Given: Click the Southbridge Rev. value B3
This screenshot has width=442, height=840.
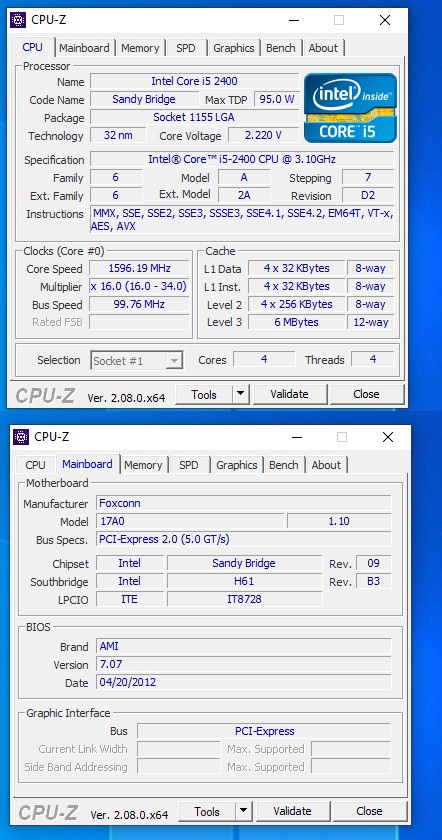Looking at the screenshot, I should pos(373,581).
